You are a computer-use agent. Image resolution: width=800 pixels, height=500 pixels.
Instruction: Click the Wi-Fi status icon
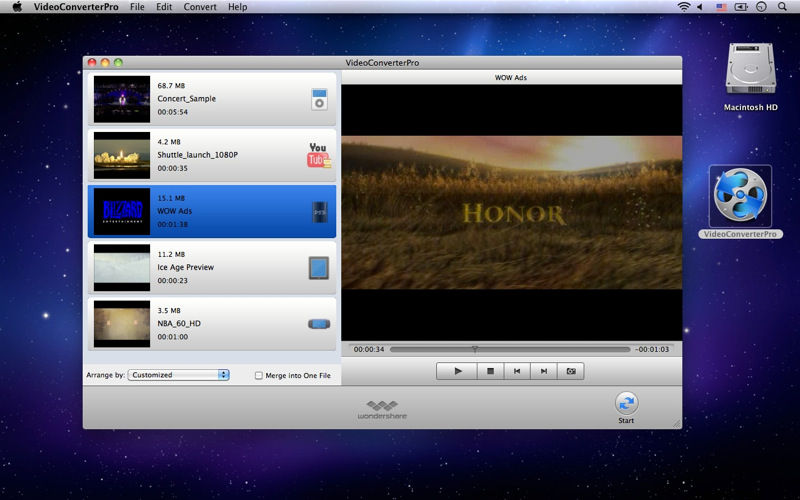coord(684,7)
